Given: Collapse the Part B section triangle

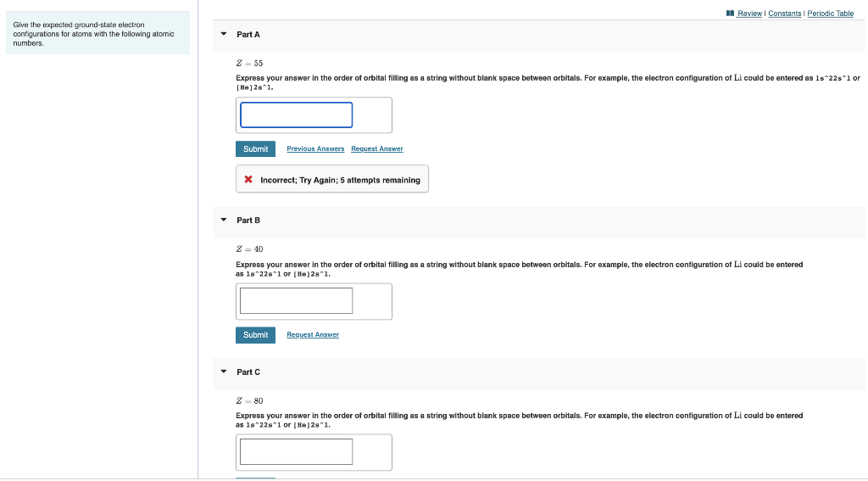Looking at the screenshot, I should (x=224, y=220).
